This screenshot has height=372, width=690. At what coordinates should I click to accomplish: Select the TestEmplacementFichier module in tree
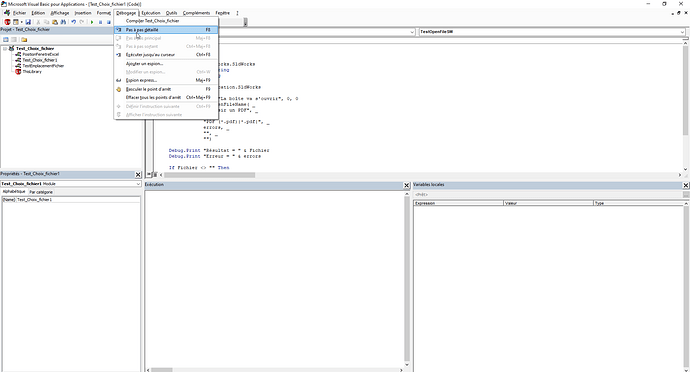click(x=43, y=66)
